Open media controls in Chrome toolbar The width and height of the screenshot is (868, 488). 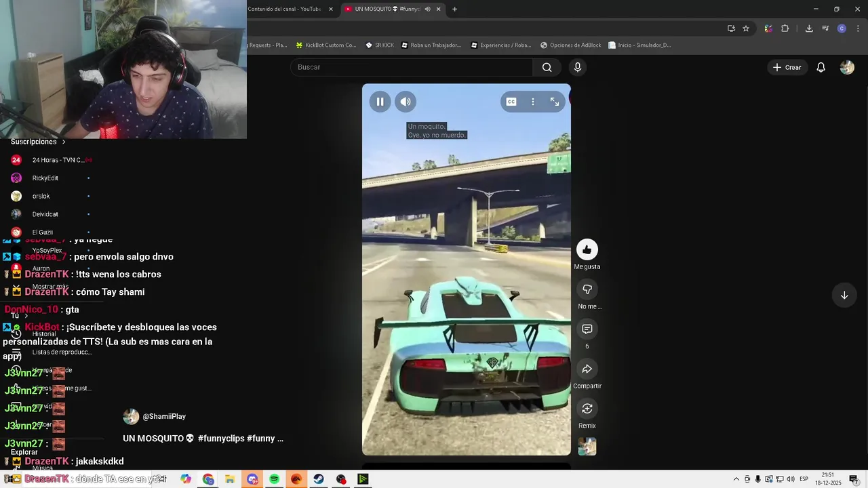(x=825, y=28)
